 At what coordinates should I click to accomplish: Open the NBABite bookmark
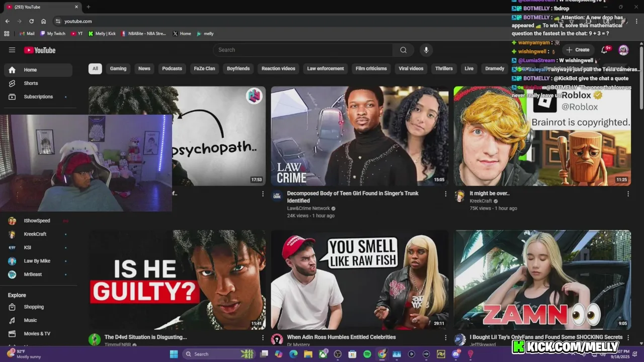[x=143, y=34]
